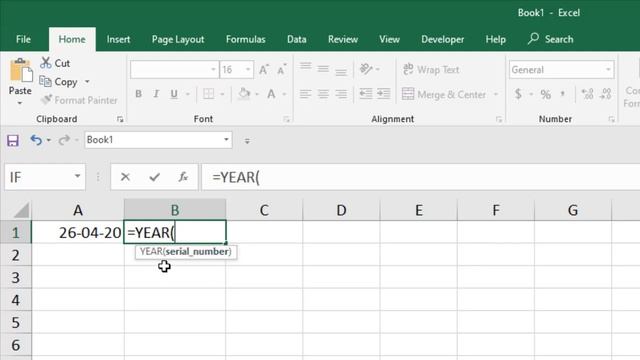Open the Review tab
The height and width of the screenshot is (360, 640).
(342, 39)
